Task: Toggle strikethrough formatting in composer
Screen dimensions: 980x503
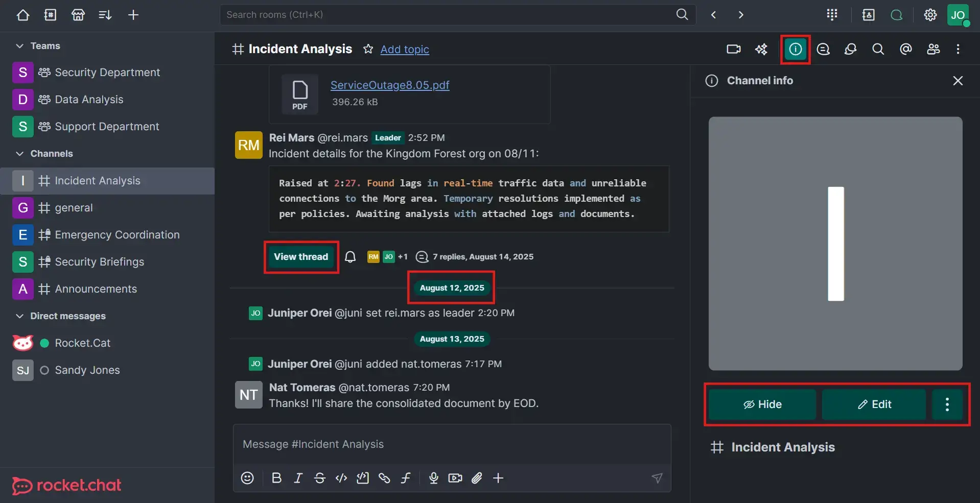Action: 320,478
